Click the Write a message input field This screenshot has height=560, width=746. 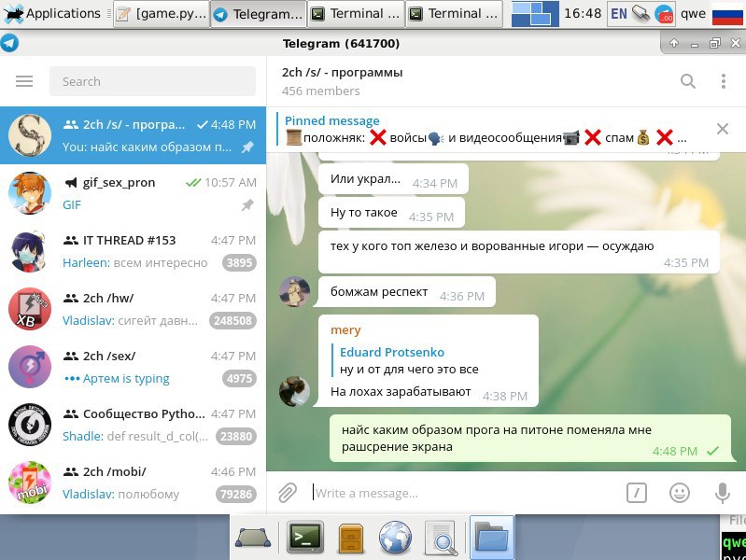click(464, 493)
